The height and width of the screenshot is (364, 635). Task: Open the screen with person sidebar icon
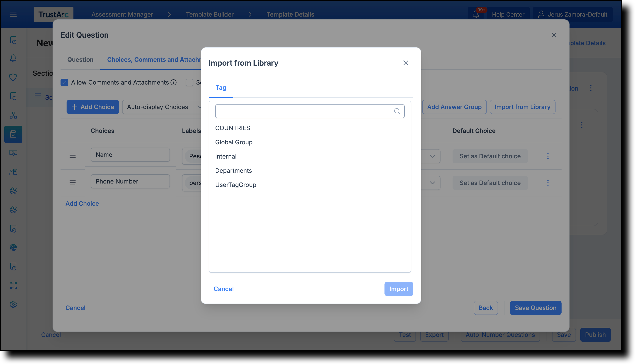click(x=13, y=153)
